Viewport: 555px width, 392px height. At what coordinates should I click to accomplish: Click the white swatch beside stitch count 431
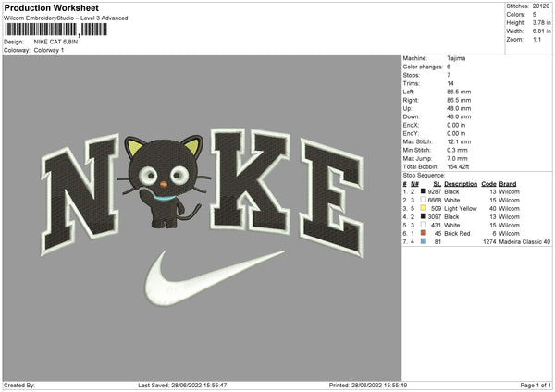tap(423, 225)
